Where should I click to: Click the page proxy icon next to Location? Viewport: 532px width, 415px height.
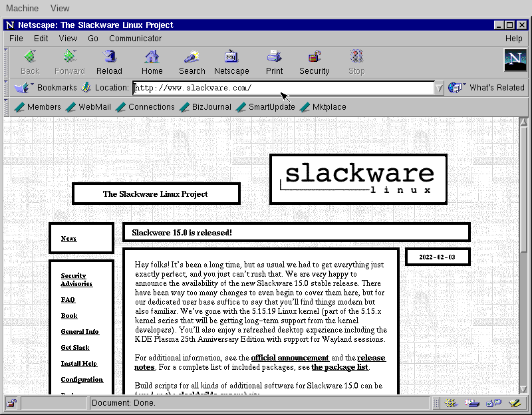(x=86, y=88)
